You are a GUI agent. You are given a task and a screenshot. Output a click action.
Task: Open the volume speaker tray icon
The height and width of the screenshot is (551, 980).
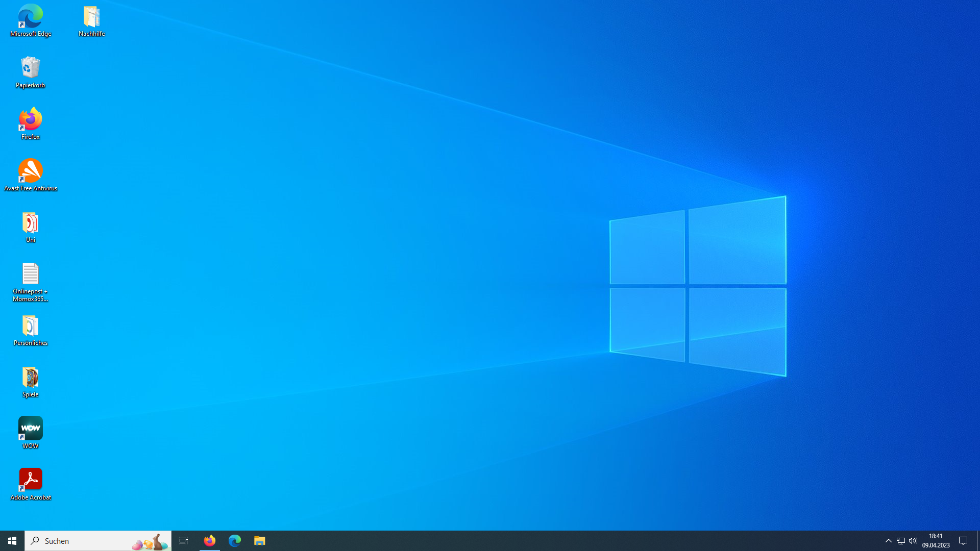(x=913, y=541)
